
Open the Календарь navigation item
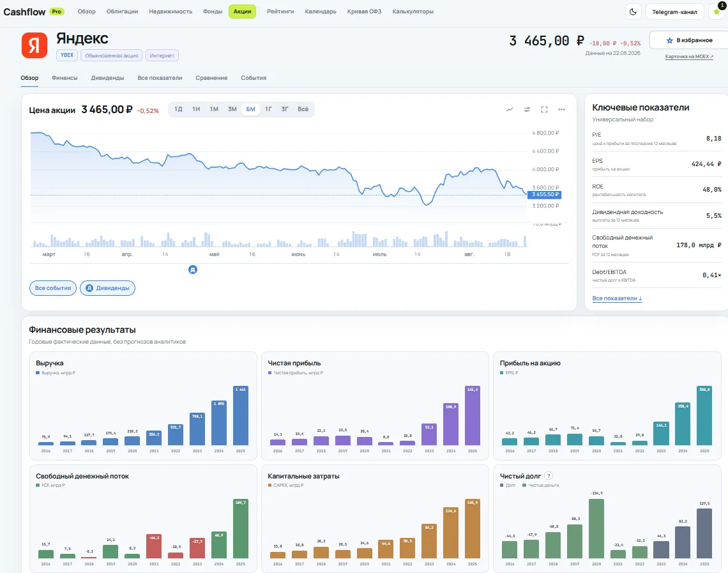[321, 11]
